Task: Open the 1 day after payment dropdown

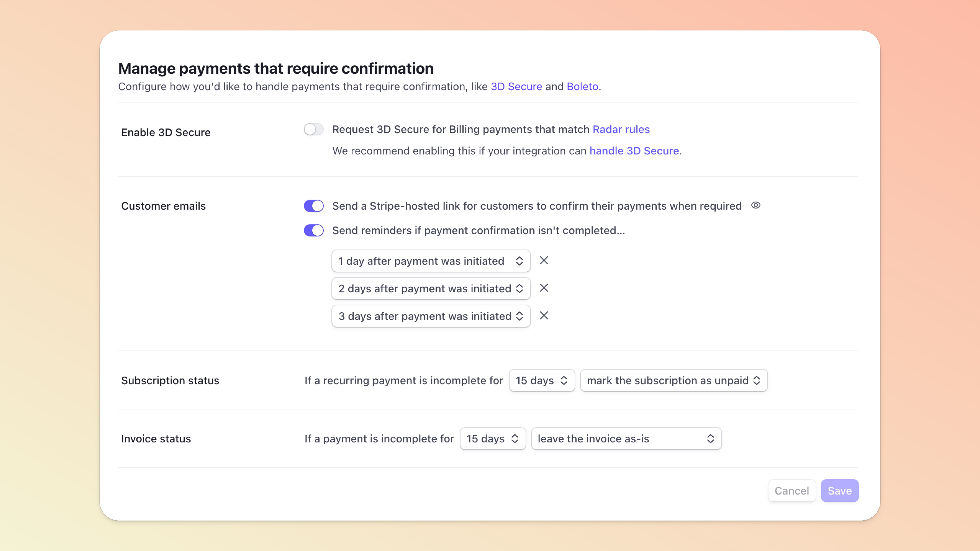Action: point(431,261)
